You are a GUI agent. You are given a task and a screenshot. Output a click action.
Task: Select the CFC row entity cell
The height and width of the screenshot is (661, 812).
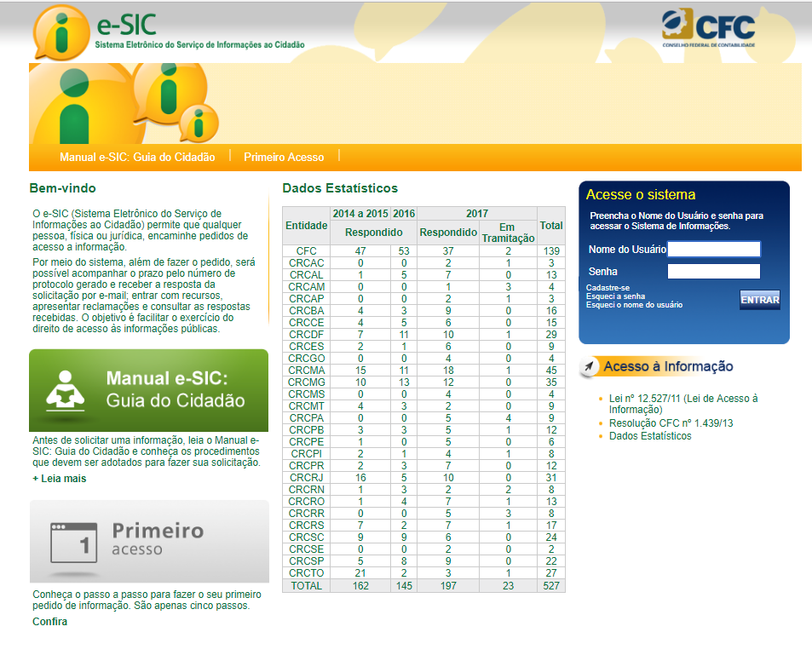(307, 250)
